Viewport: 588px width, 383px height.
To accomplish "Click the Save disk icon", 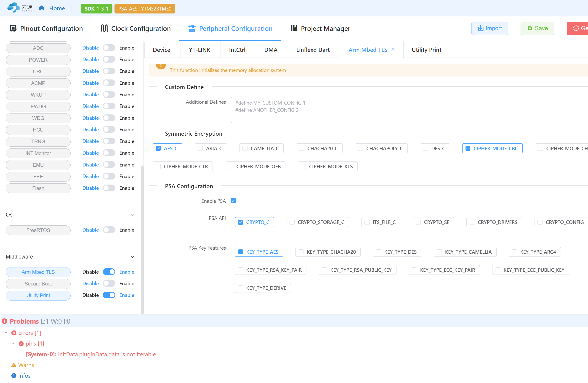I will 530,28.
